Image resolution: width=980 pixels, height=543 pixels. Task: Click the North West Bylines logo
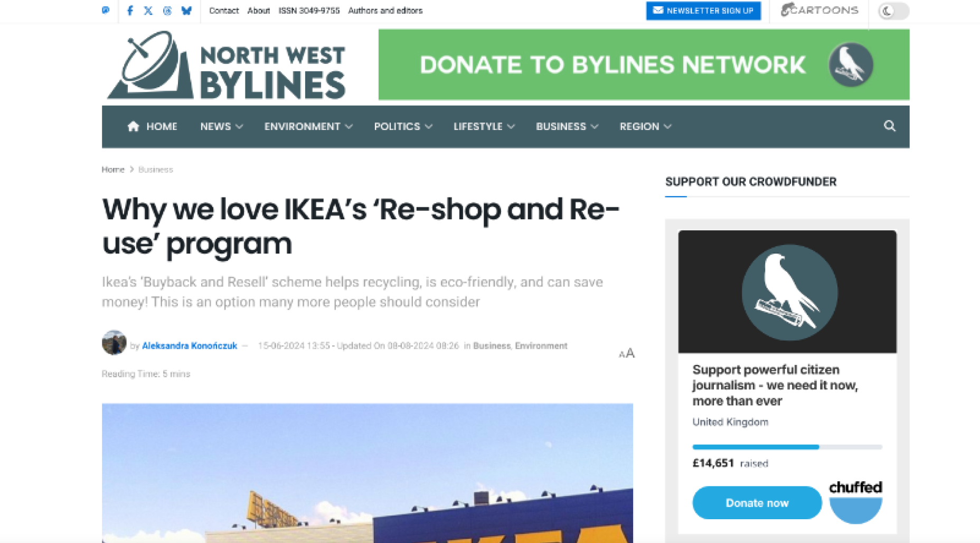pos(226,65)
